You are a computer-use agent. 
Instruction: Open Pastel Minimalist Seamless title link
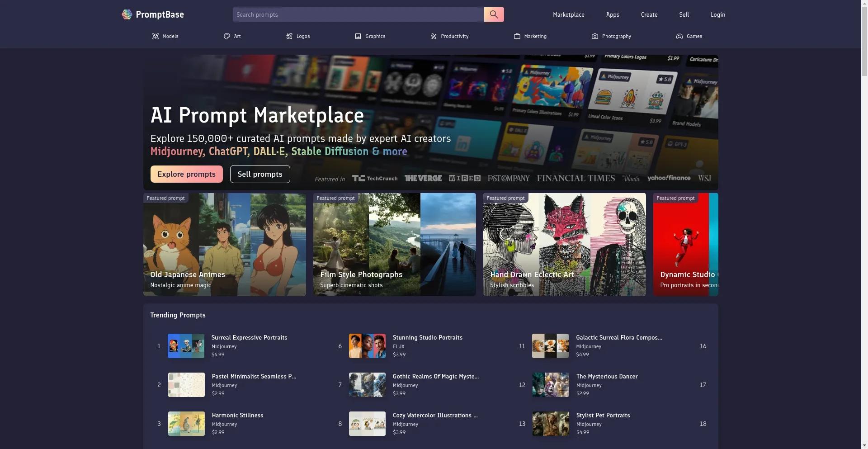click(254, 376)
